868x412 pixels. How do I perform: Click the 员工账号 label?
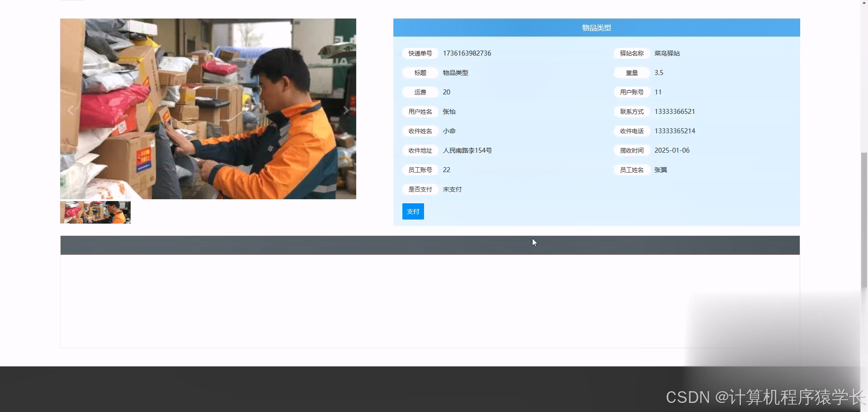tap(420, 170)
